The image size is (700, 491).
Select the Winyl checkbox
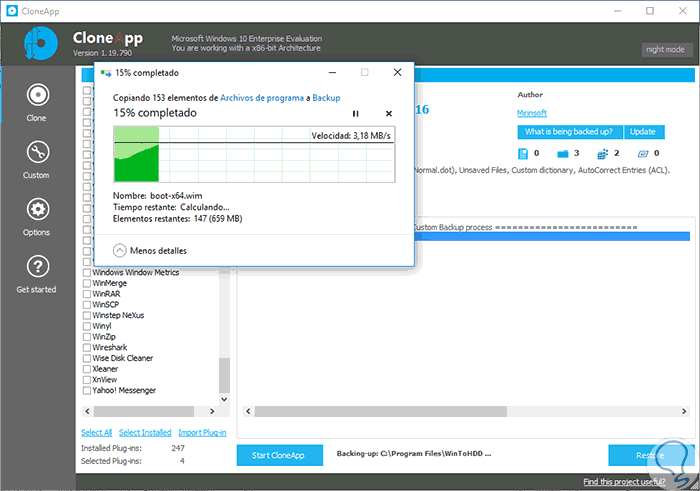click(x=87, y=326)
